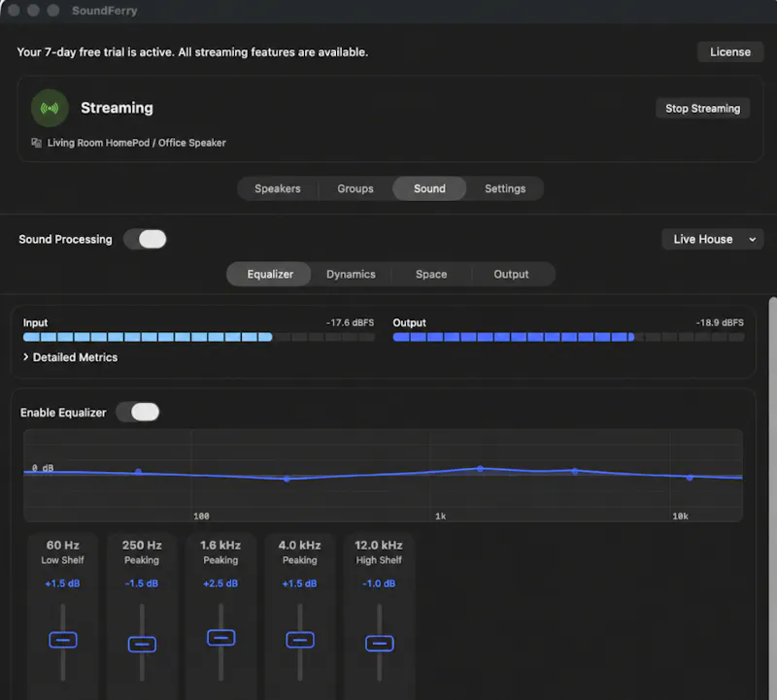Click the +1.5 dB value under 60 Hz
777x700 pixels.
[x=62, y=583]
